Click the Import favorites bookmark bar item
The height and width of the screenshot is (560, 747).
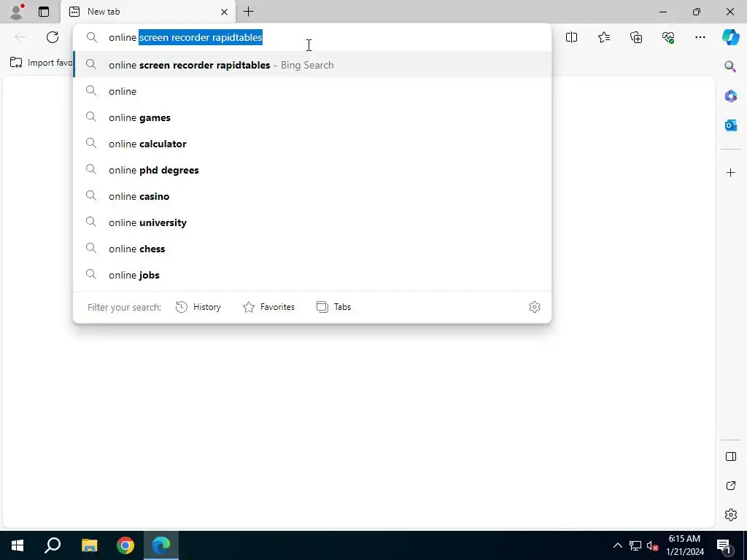[42, 63]
